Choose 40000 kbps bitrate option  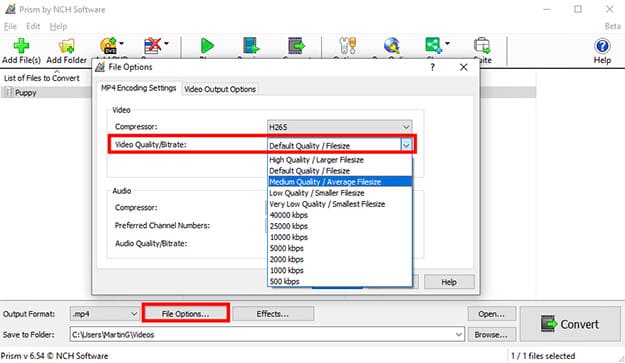tap(340, 215)
